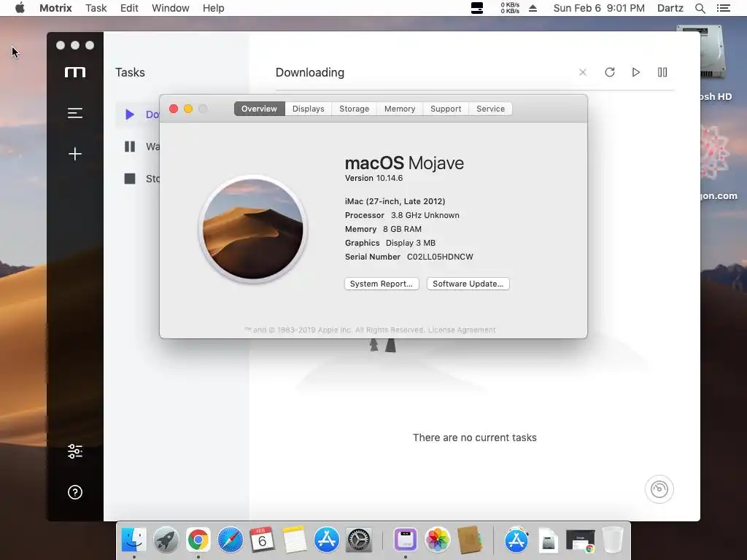Open Spotlight search in menu bar
This screenshot has height=560, width=747.
click(700, 8)
